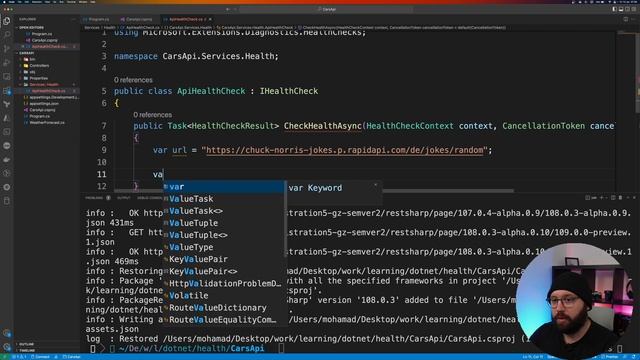Choose 'KeyValuePair' suggestion
640x360 pixels.
pos(224,259)
